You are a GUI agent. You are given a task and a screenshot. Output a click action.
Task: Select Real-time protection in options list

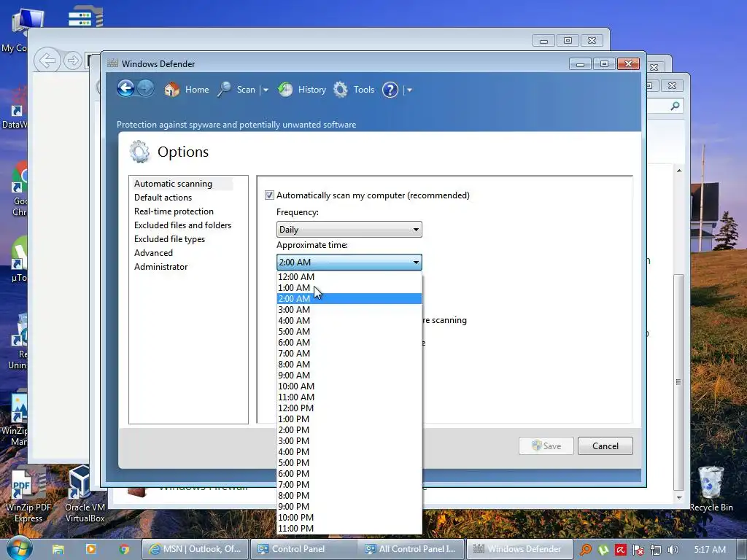coord(174,211)
